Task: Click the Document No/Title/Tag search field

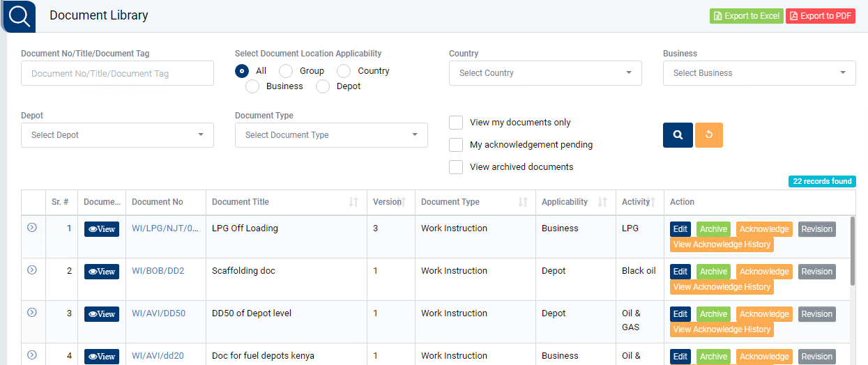Action: click(117, 73)
